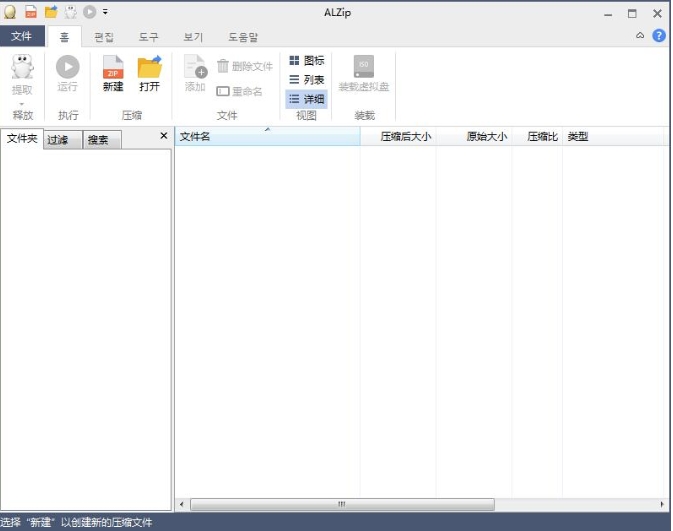This screenshot has height=531, width=673.
Task: Click the ALZip egg icon in title bar
Action: click(x=10, y=12)
